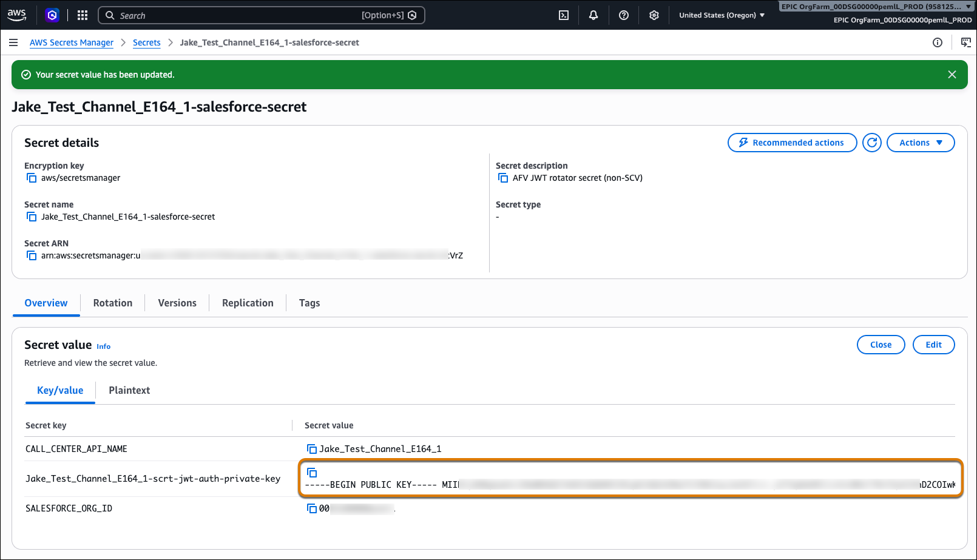
Task: Launch CloudShell terminal icon
Action: 564,15
